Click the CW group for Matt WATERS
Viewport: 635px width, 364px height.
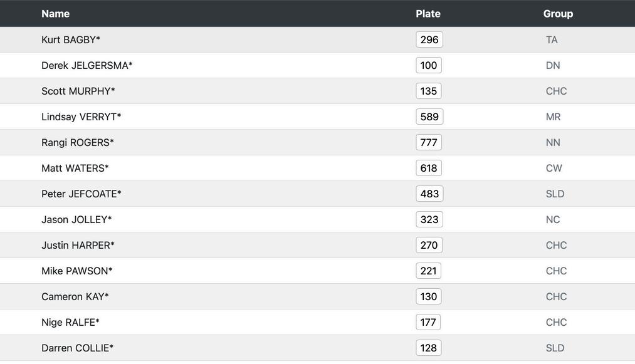point(554,168)
